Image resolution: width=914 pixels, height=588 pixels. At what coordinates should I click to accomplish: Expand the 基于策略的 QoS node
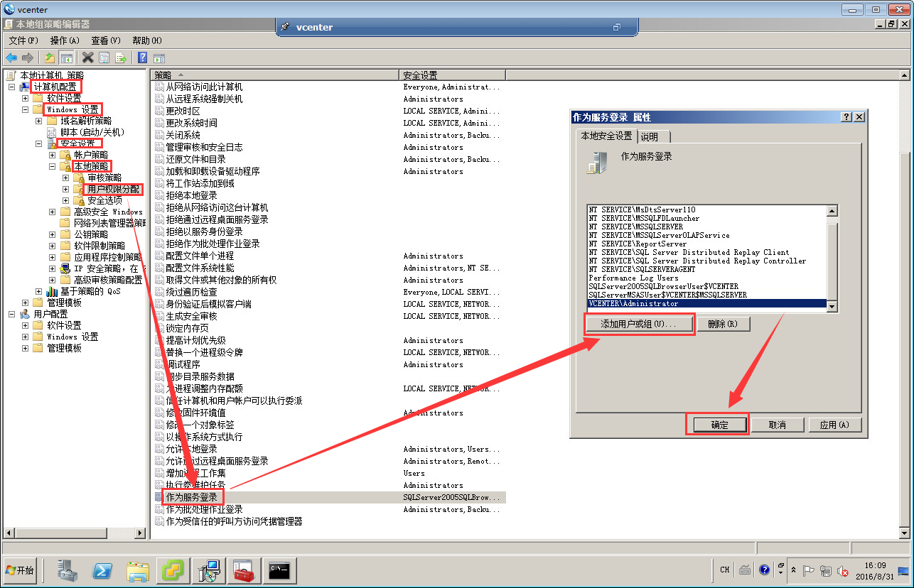39,291
